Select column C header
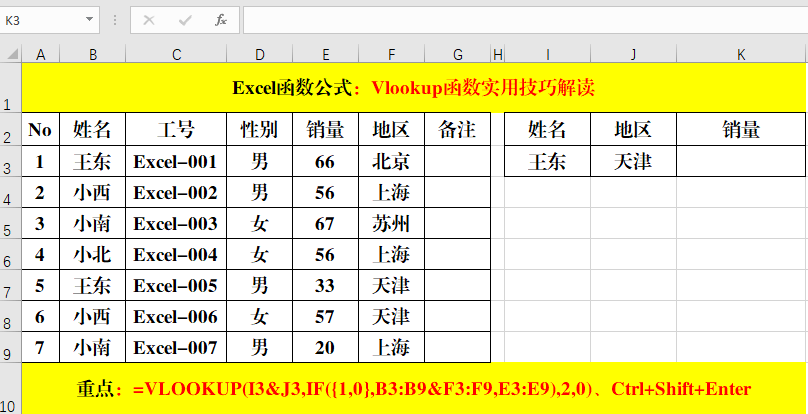The width and height of the screenshot is (808, 414). pyautogui.click(x=176, y=54)
